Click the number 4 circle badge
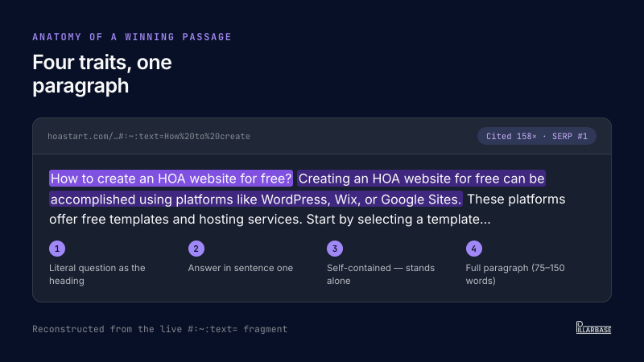 (x=473, y=249)
